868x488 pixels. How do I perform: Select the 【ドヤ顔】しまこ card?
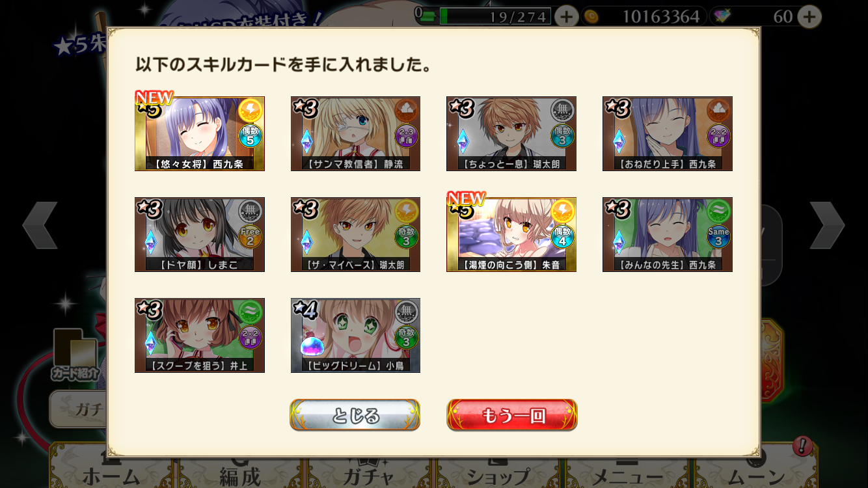(200, 234)
